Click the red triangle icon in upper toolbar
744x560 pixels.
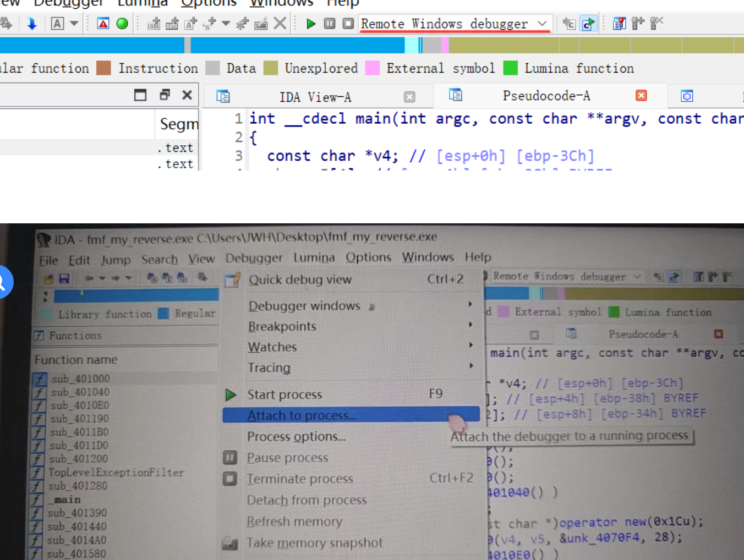pyautogui.click(x=103, y=24)
